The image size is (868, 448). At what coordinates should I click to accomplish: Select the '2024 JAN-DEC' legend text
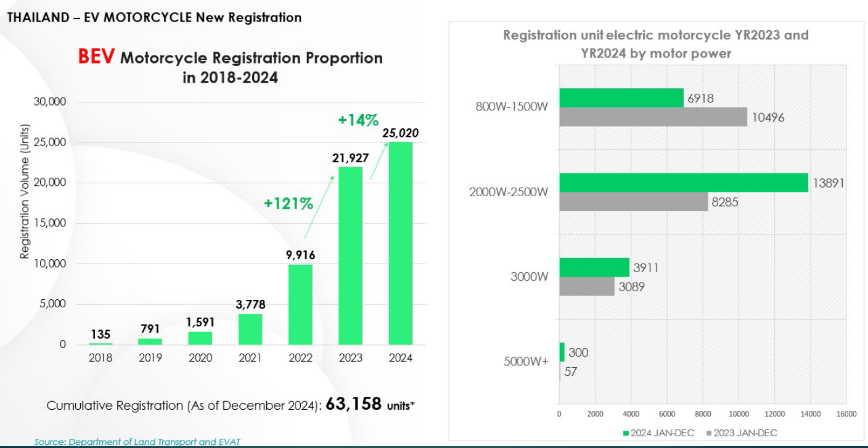point(663,433)
